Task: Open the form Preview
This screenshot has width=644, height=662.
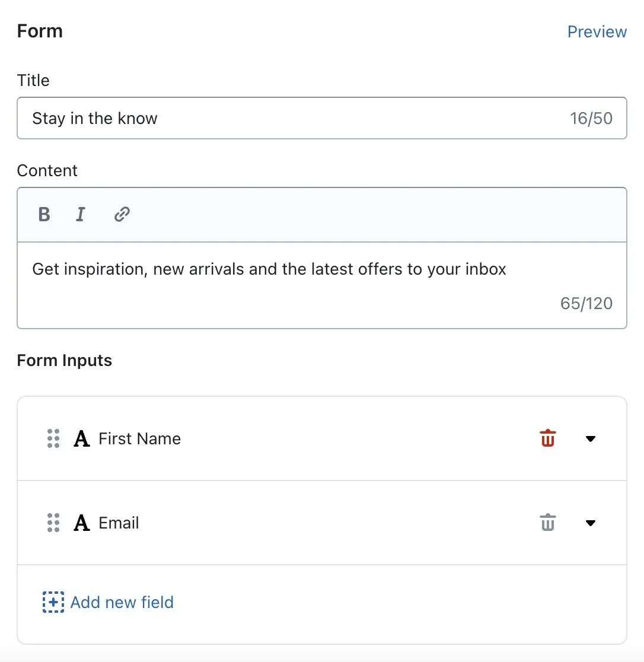Action: pyautogui.click(x=597, y=31)
